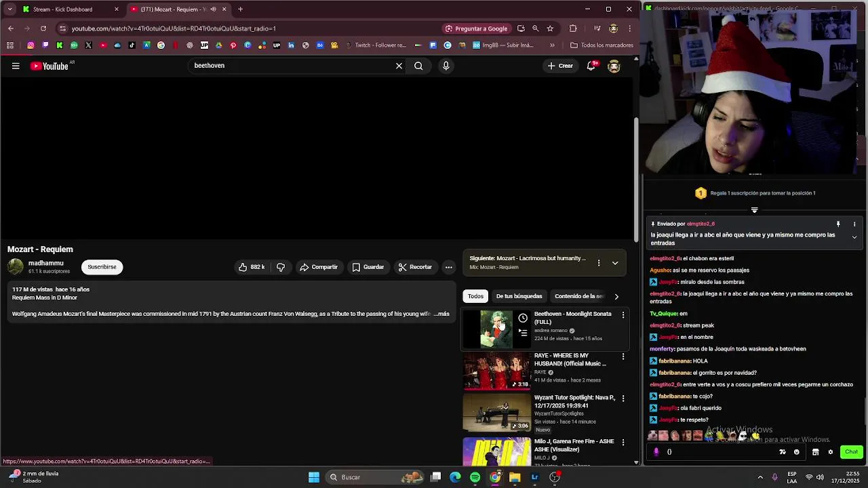Open options for Milo J video
Viewport: 868px width, 488px height.
(623, 442)
